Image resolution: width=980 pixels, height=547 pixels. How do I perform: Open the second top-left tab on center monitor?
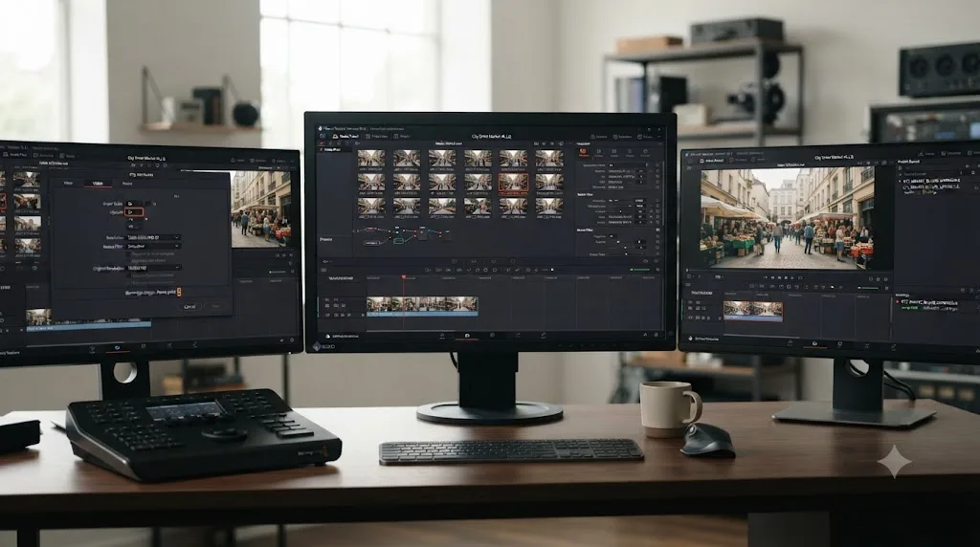377,136
